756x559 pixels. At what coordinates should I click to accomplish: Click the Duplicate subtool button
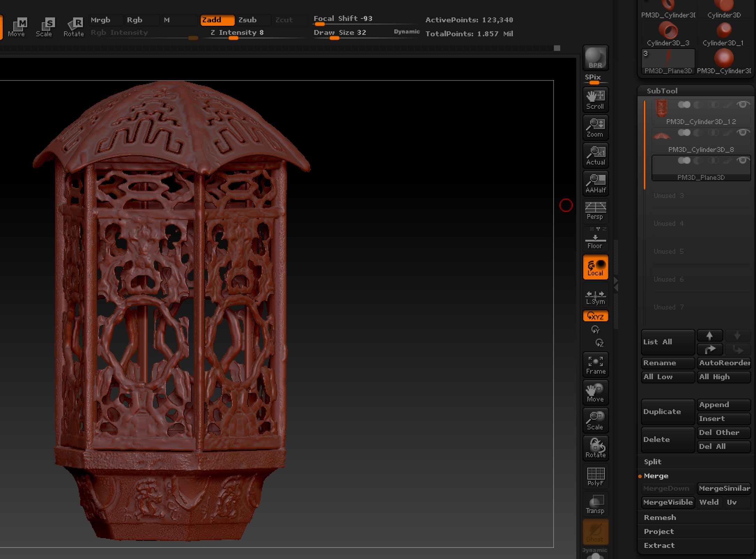click(x=668, y=412)
